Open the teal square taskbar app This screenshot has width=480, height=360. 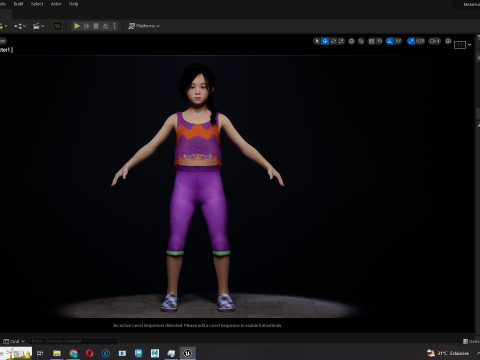155,353
